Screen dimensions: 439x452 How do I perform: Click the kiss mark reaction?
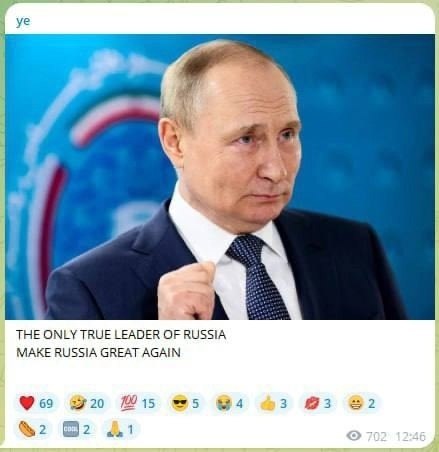coord(317,403)
